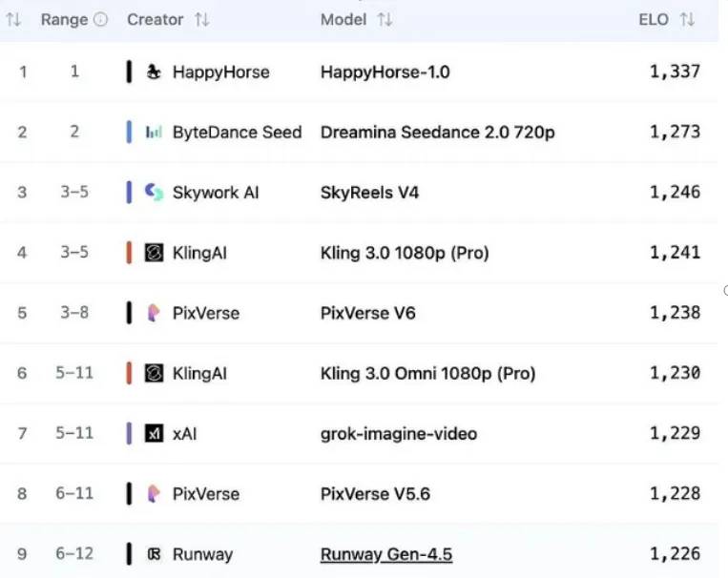Click the 1,337 ELO score cell
728x578 pixels.
pos(675,72)
